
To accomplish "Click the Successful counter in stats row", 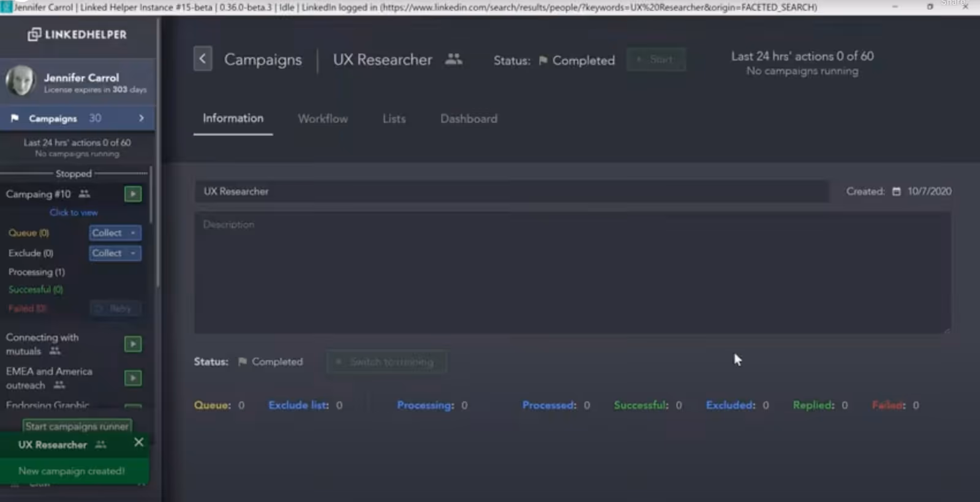I will pos(648,405).
